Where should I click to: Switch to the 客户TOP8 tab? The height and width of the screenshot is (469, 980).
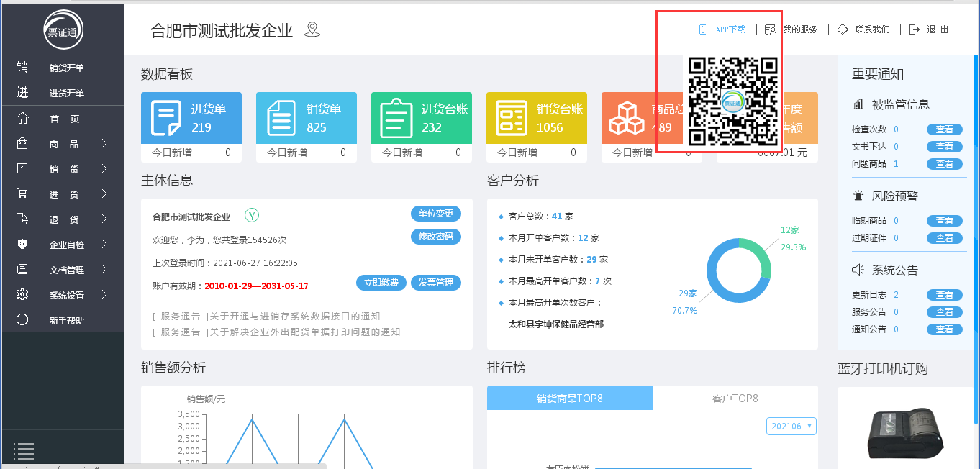click(735, 398)
